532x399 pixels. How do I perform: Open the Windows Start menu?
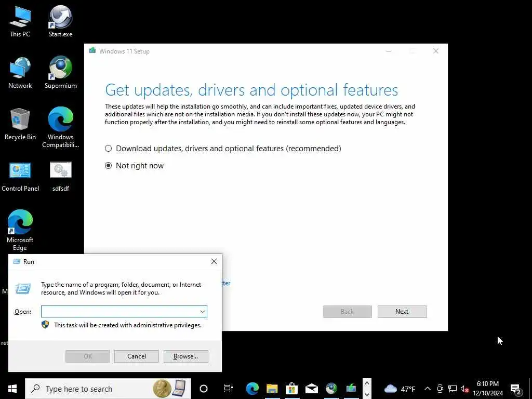point(12,389)
